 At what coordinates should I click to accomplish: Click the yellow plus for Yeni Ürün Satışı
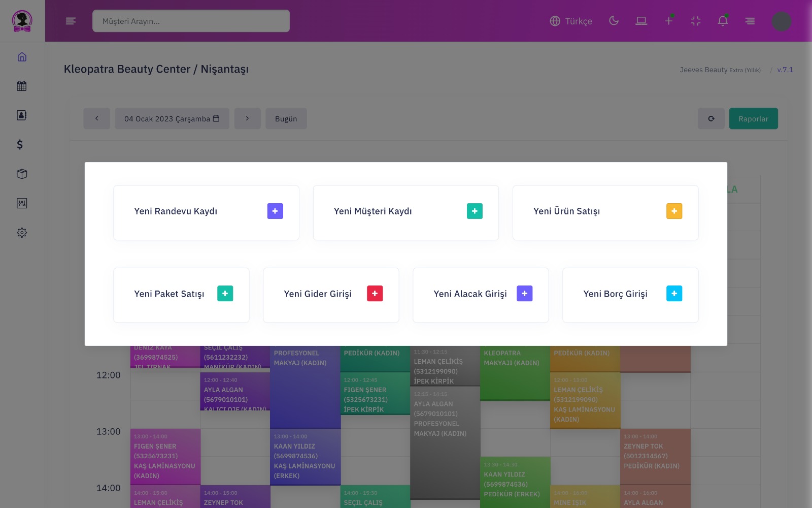(674, 211)
